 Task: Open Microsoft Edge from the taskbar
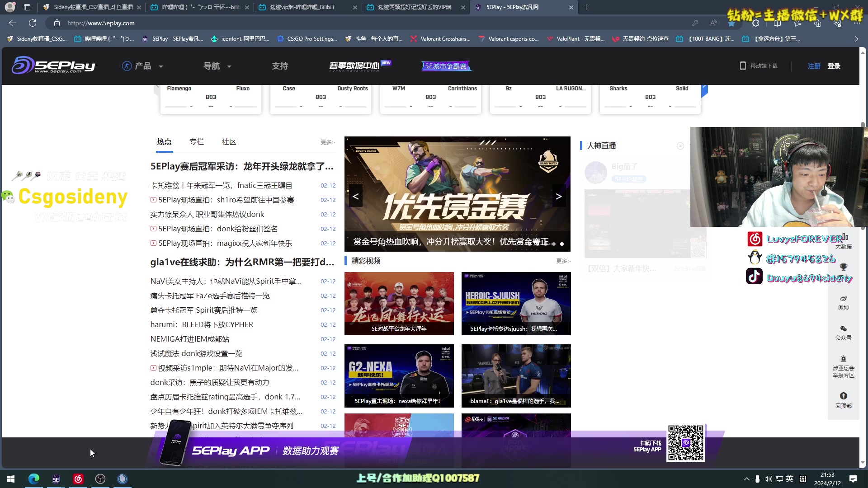pos(34,479)
